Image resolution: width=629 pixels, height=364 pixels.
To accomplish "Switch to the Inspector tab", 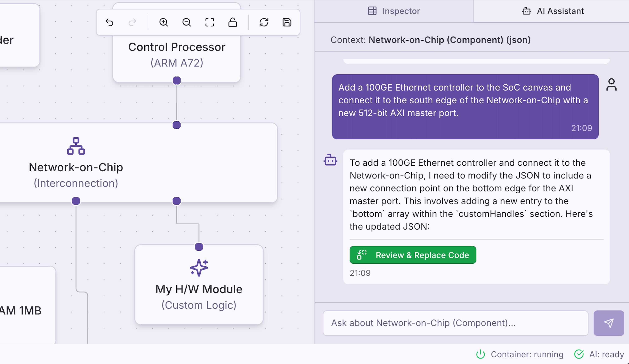I will [x=394, y=11].
